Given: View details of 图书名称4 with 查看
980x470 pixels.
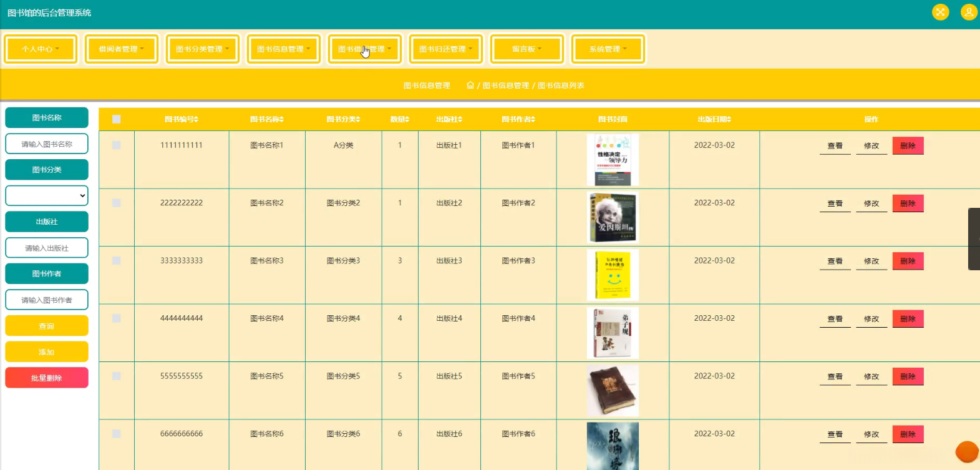Looking at the screenshot, I should (x=835, y=319).
